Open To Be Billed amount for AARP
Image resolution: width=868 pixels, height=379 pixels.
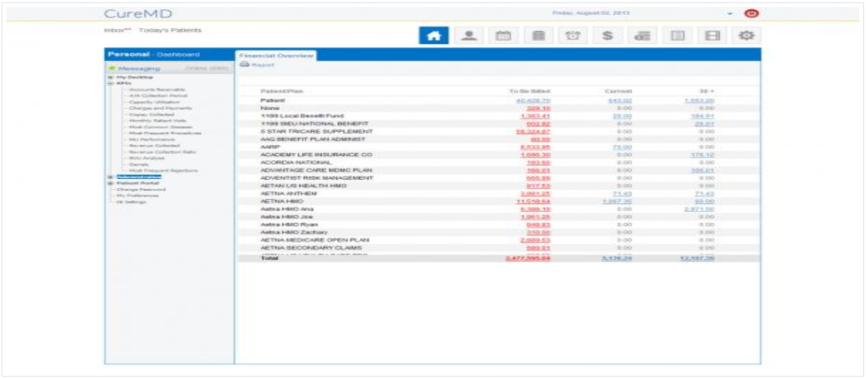(x=536, y=147)
